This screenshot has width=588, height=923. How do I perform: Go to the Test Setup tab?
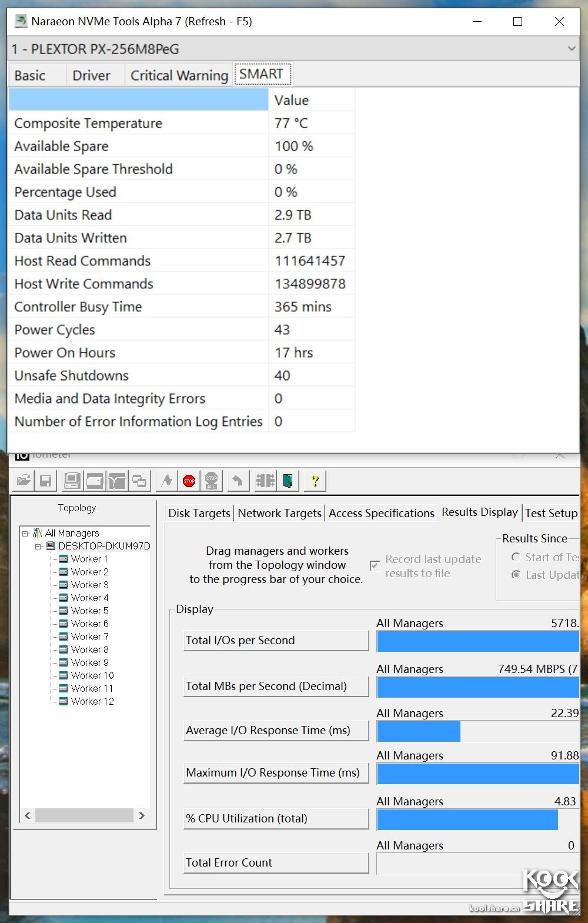coord(551,513)
